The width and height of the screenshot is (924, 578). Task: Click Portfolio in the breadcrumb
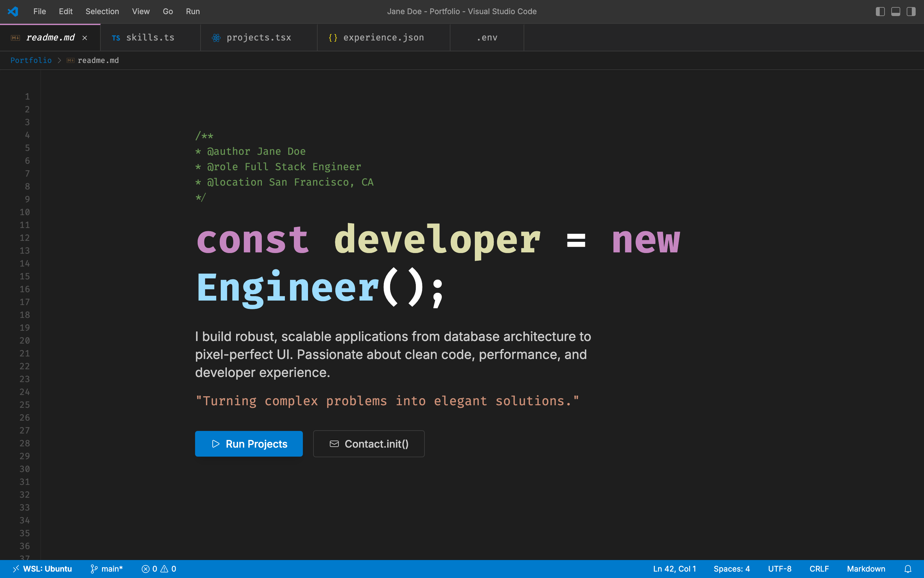tap(31, 60)
